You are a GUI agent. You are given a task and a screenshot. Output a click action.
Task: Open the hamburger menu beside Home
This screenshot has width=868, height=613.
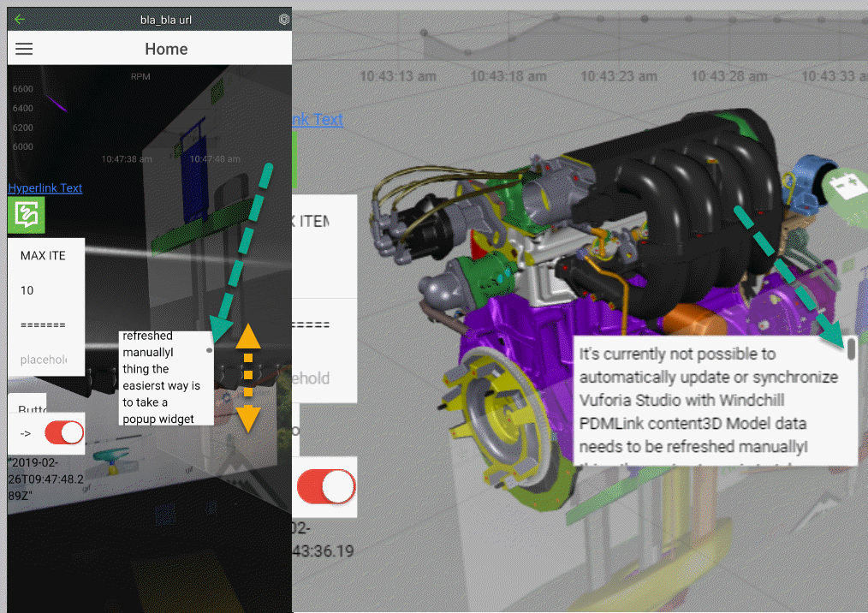[x=24, y=50]
